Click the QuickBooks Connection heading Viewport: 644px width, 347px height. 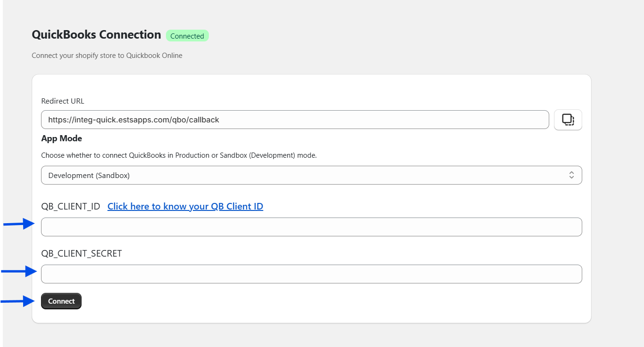point(96,35)
